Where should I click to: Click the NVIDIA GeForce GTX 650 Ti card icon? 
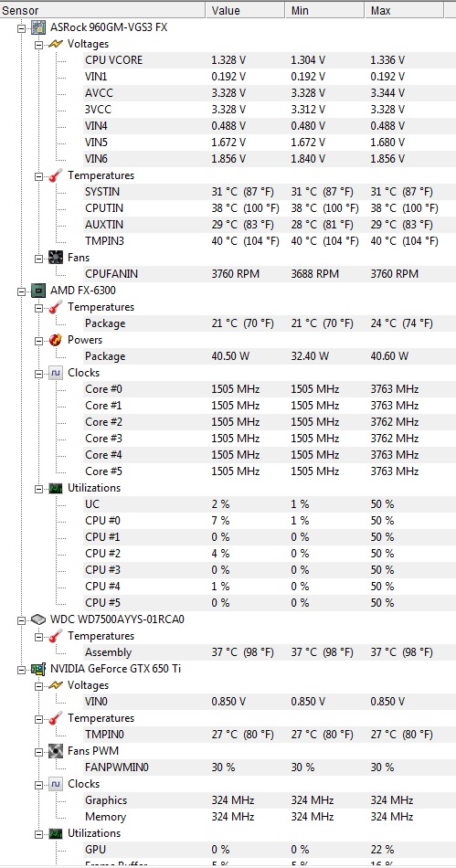pyautogui.click(x=38, y=669)
